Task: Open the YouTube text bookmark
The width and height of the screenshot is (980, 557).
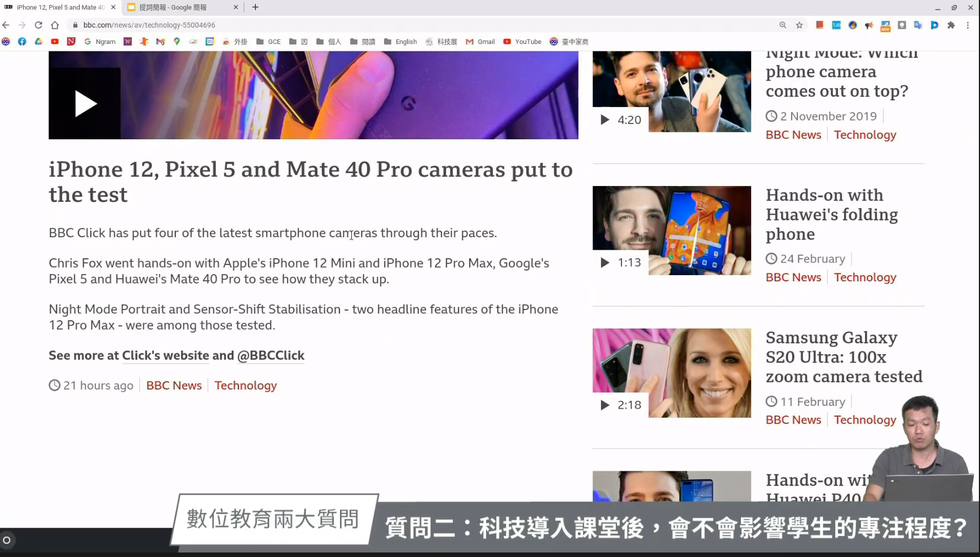Action: 522,42
